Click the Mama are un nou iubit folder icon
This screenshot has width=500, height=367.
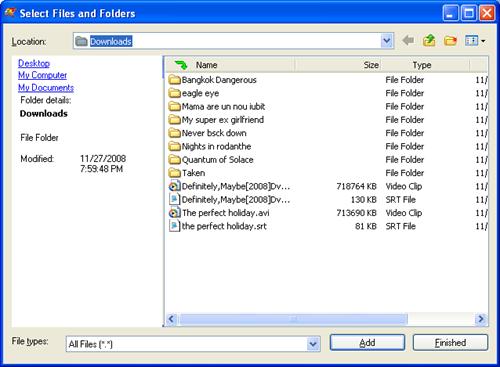click(x=174, y=106)
